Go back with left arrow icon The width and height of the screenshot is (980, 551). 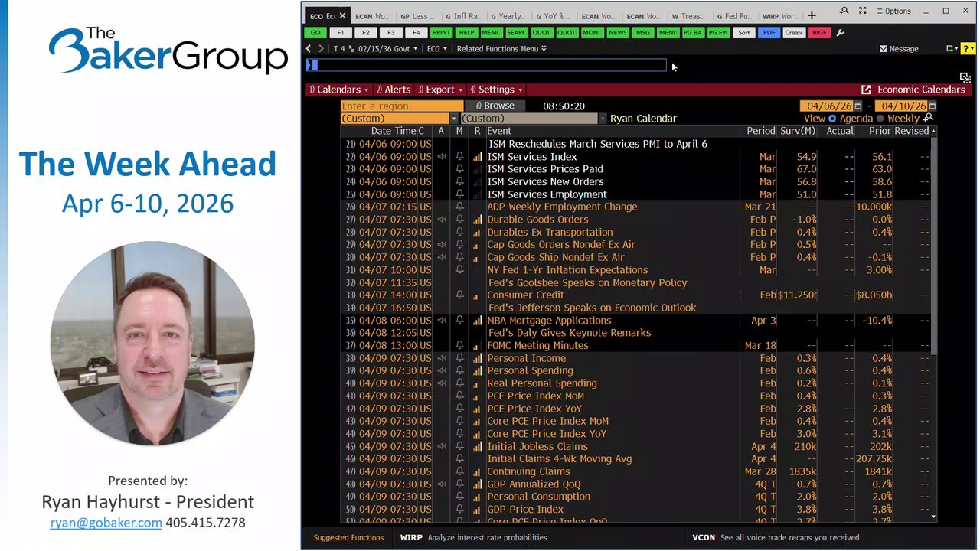309,48
